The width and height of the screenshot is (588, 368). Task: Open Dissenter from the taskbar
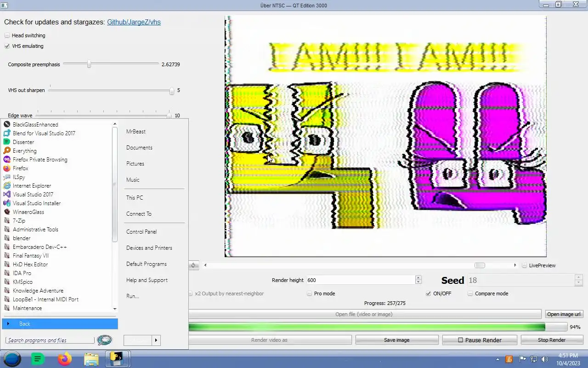click(38, 359)
